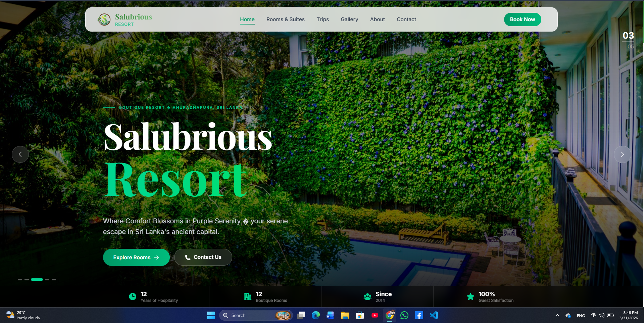The width and height of the screenshot is (644, 323).
Task: Select the fifth carousel slide indicator
Action: [x=54, y=279]
